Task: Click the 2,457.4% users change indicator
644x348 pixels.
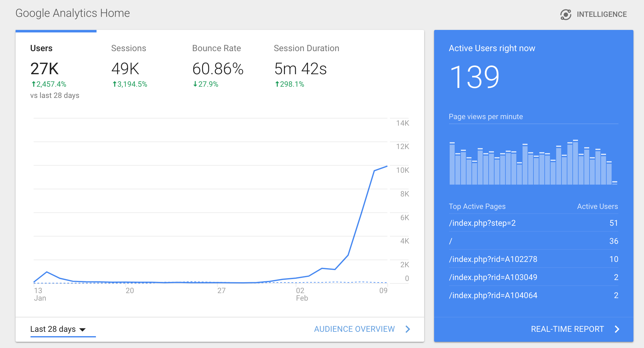Action: coord(49,84)
